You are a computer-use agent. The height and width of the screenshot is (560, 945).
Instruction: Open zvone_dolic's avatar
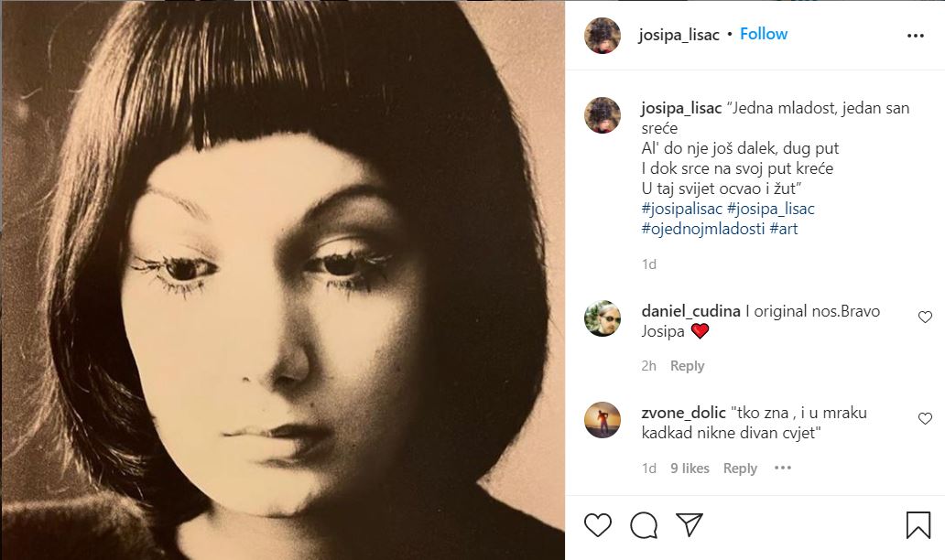tap(603, 419)
